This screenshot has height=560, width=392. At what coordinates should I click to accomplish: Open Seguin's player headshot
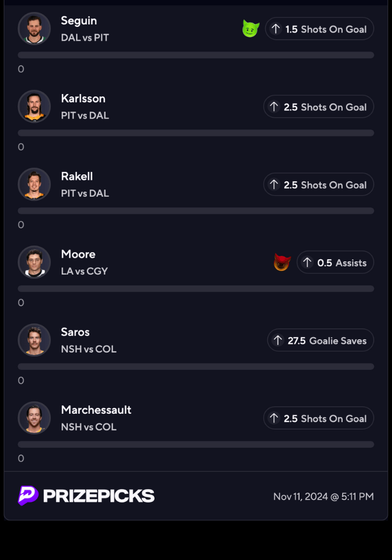[x=34, y=29]
